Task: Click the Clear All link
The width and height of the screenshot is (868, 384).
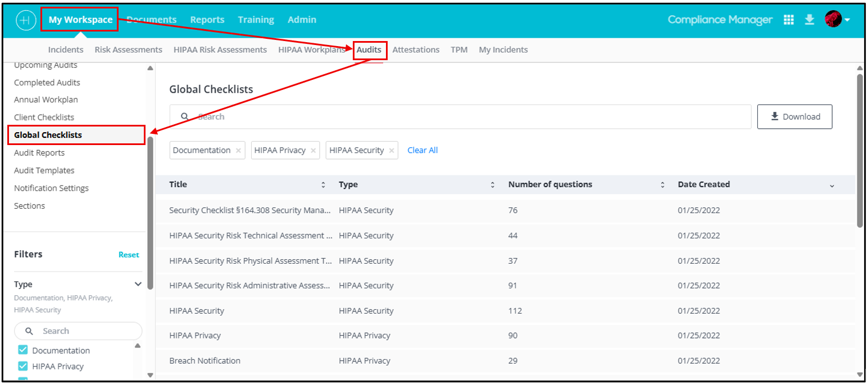Action: coord(422,150)
